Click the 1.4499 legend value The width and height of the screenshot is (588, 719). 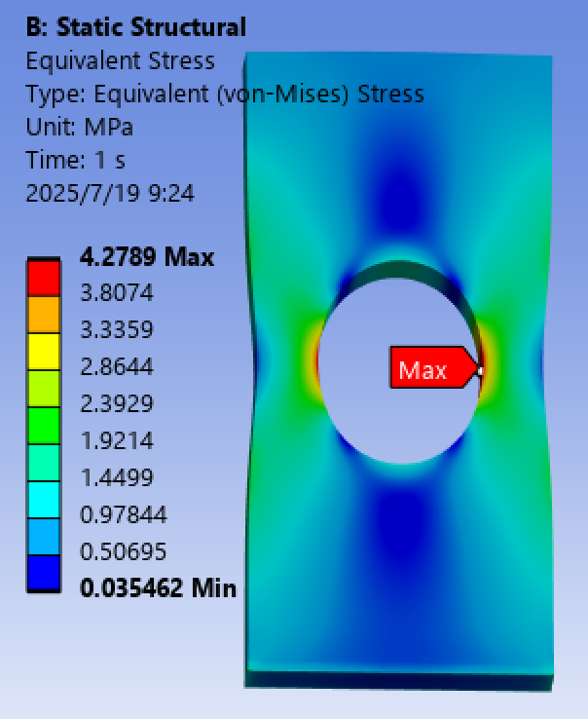click(x=117, y=477)
